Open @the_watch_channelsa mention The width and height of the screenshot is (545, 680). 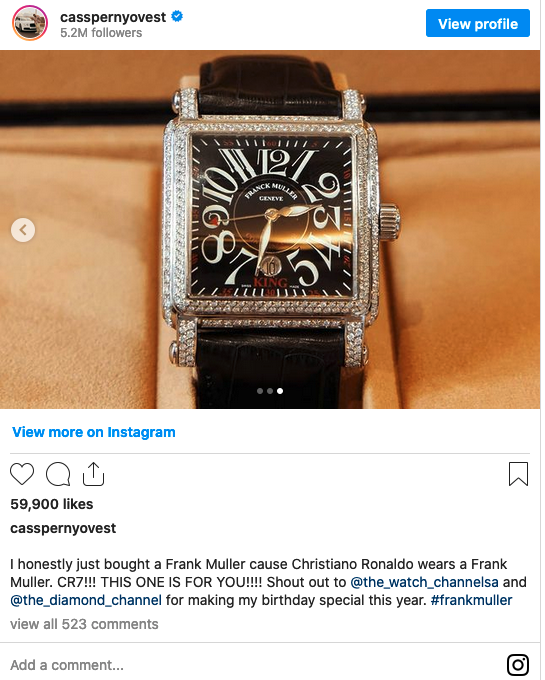tap(424, 582)
